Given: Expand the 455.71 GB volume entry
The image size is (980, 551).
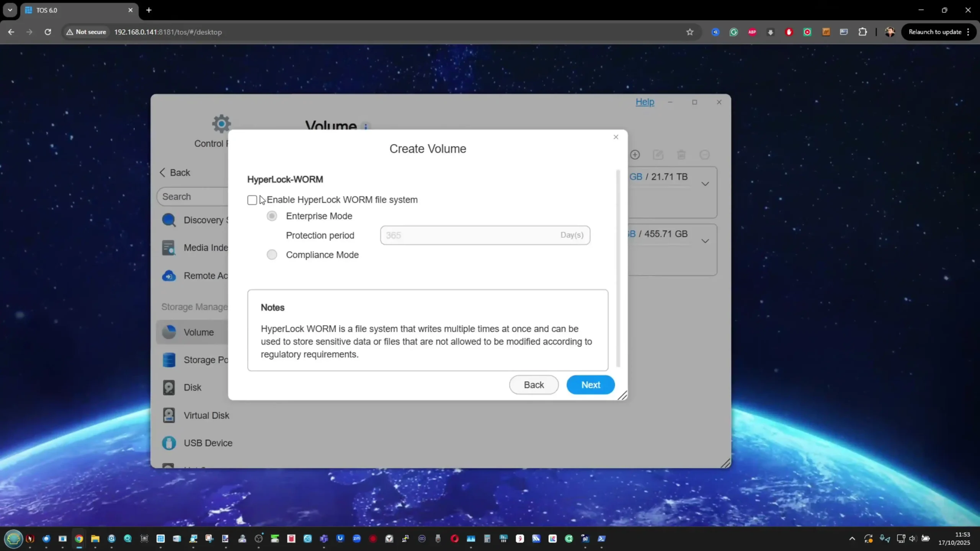Looking at the screenshot, I should [x=705, y=241].
